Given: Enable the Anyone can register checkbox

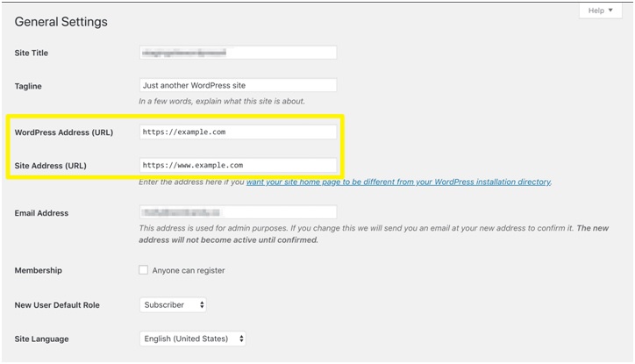Looking at the screenshot, I should [x=144, y=270].
